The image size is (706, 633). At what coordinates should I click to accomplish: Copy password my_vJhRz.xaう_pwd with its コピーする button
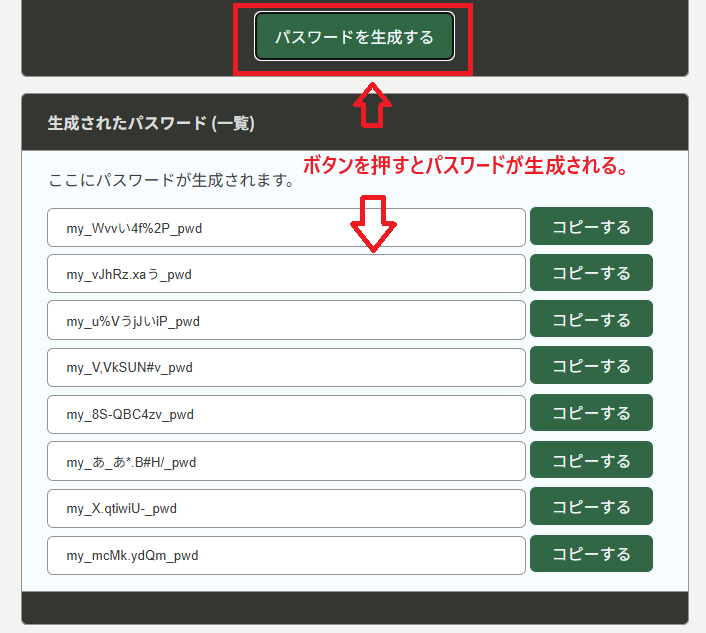click(591, 272)
